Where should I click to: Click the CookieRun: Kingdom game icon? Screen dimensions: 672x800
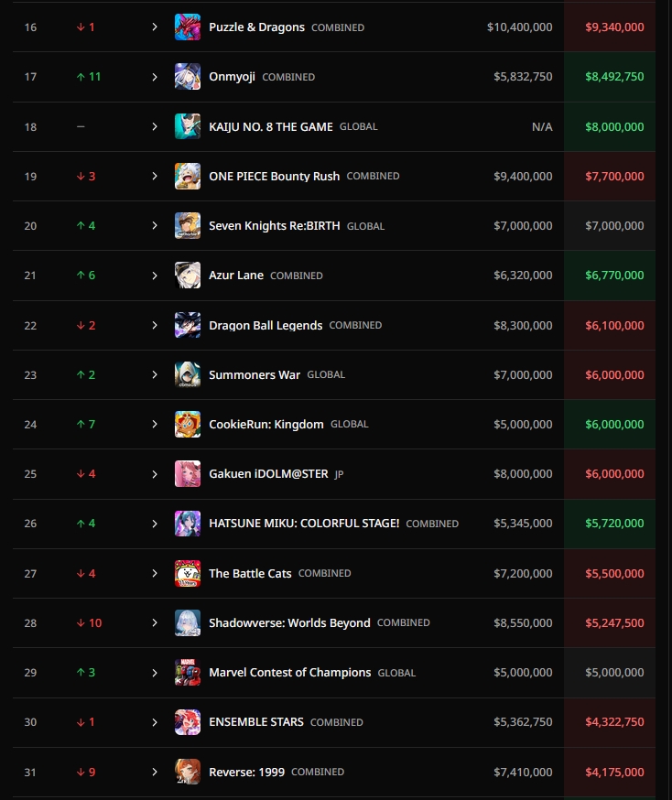pyautogui.click(x=188, y=424)
